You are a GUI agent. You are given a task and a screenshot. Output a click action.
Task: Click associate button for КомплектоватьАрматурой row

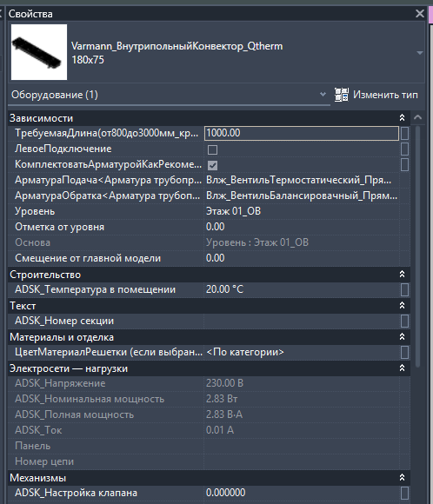pyautogui.click(x=404, y=164)
